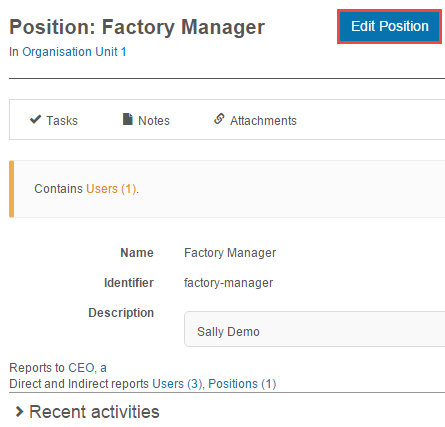Open the Organisation Unit 1 link
Screen dimensions: 445x427
(x=74, y=52)
